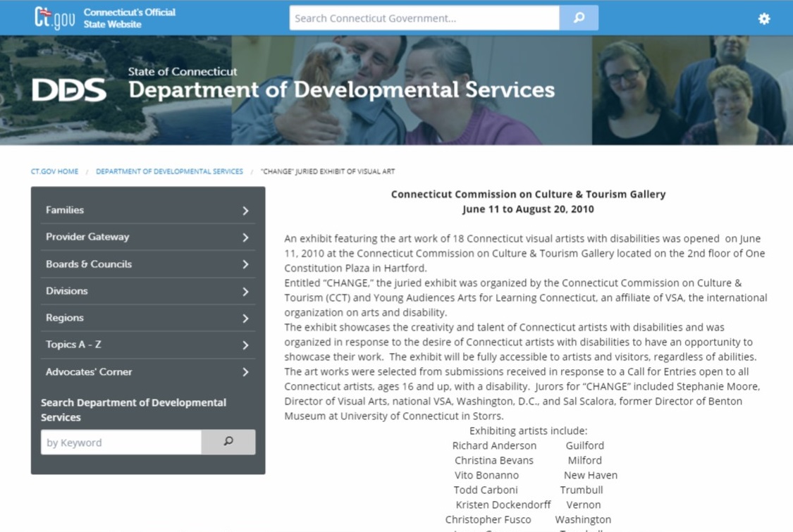The image size is (793, 532).
Task: Click the town name New Haven
Action: click(590, 476)
